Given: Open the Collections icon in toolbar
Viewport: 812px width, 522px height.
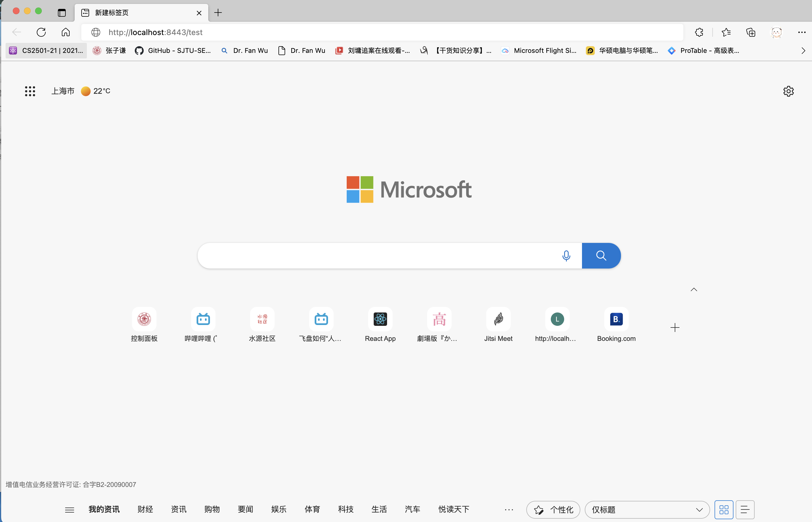Looking at the screenshot, I should pos(751,32).
